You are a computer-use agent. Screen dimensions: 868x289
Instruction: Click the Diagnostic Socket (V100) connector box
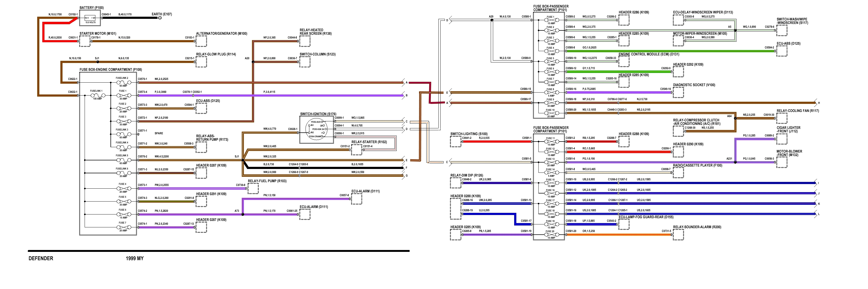point(678,93)
